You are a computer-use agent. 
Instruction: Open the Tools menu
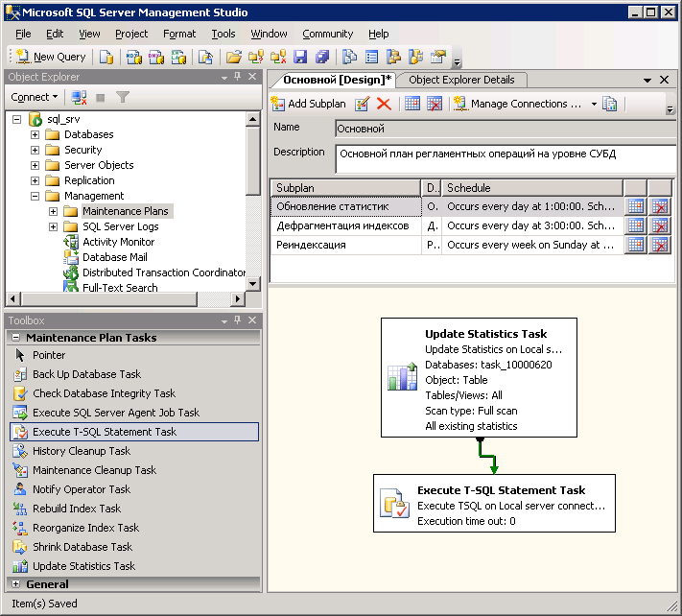pyautogui.click(x=223, y=34)
